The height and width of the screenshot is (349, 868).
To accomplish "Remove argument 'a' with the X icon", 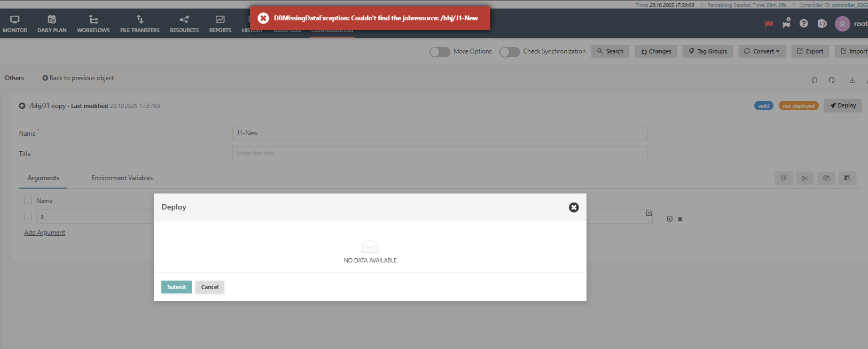I will (x=680, y=219).
